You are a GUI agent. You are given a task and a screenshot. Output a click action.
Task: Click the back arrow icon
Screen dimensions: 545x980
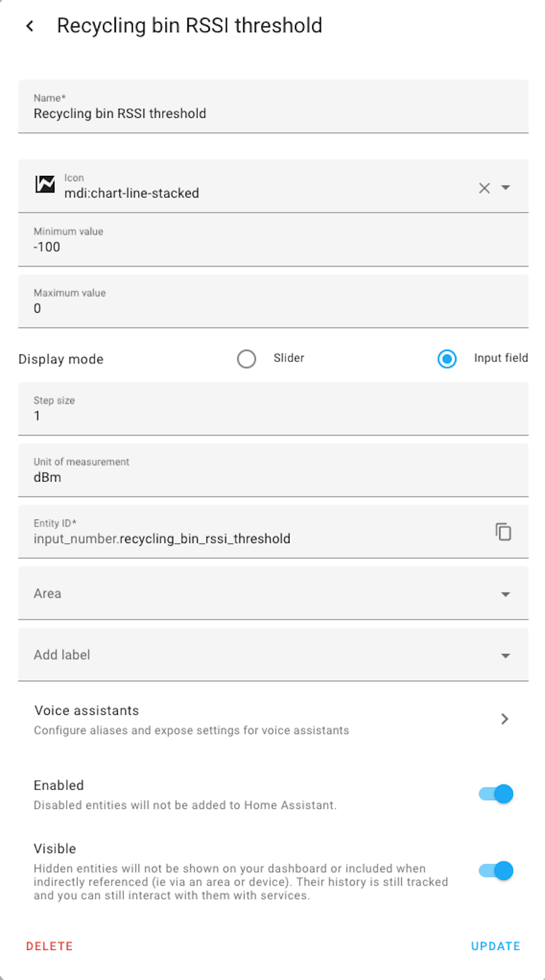[x=29, y=26]
